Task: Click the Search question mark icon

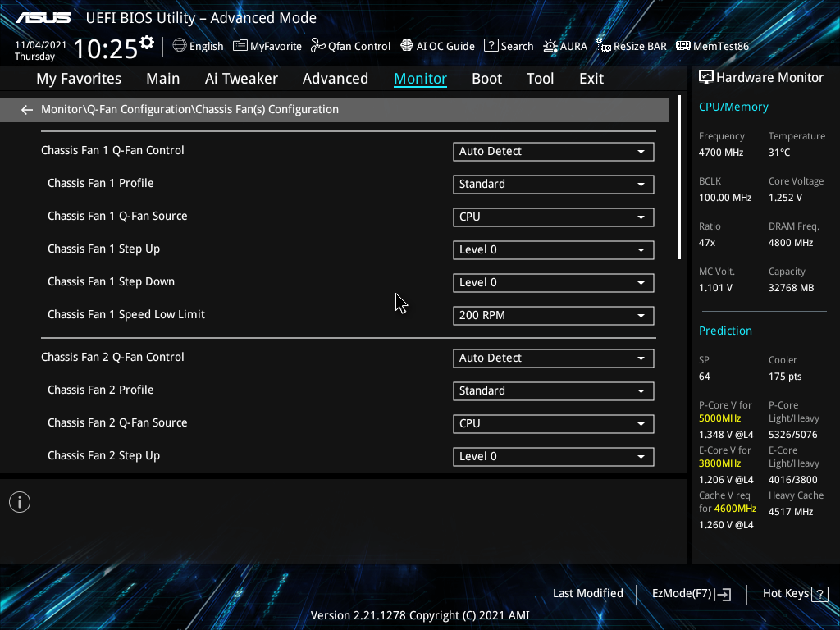Action: click(491, 46)
